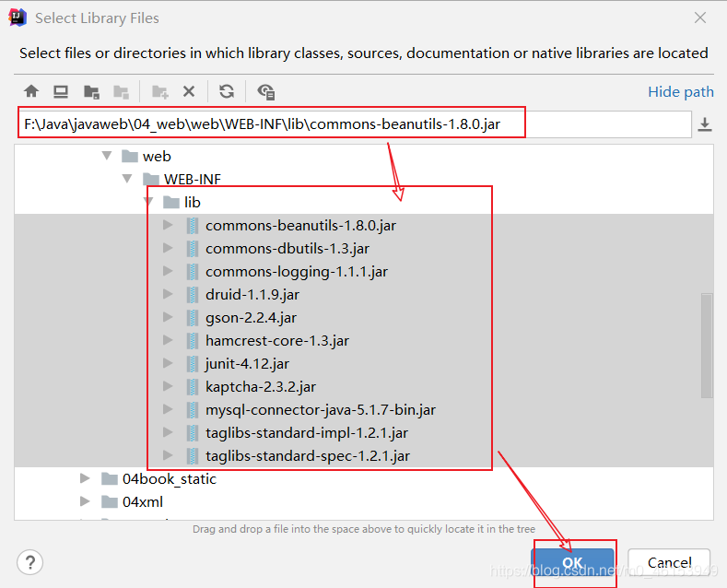Select druid-1.1.9.jar file

[364, 295]
